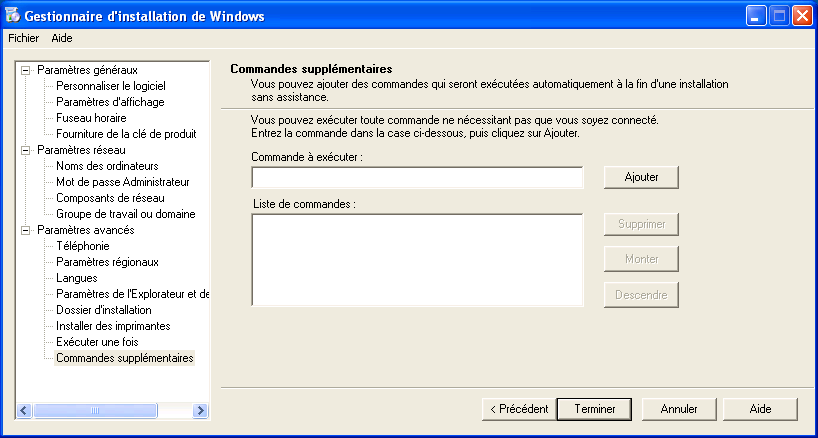Open Dossier d'installation

(104, 310)
